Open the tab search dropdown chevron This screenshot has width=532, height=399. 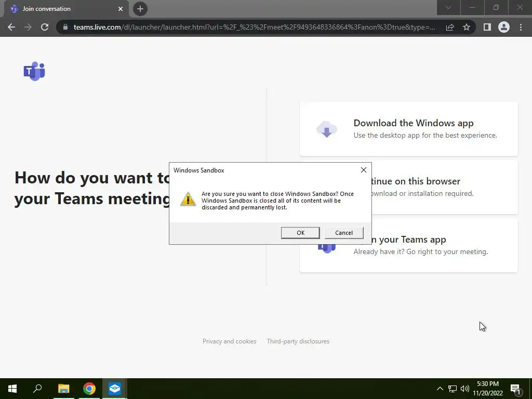448,7
